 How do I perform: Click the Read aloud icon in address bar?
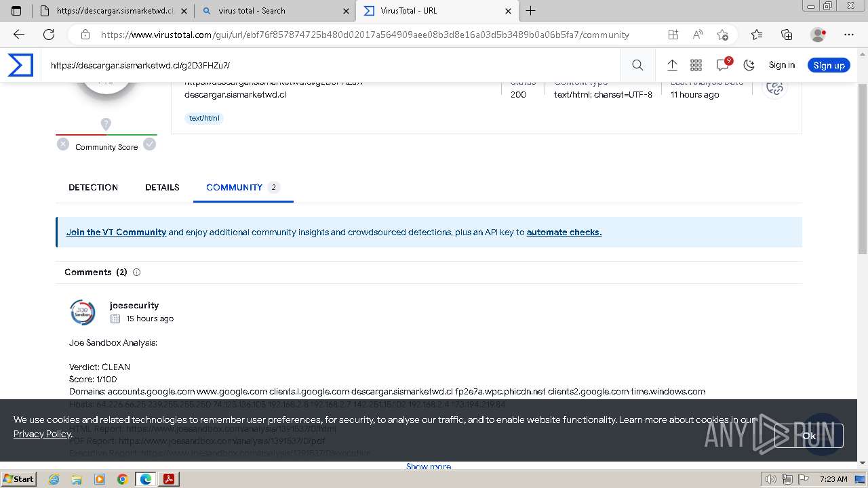698,35
